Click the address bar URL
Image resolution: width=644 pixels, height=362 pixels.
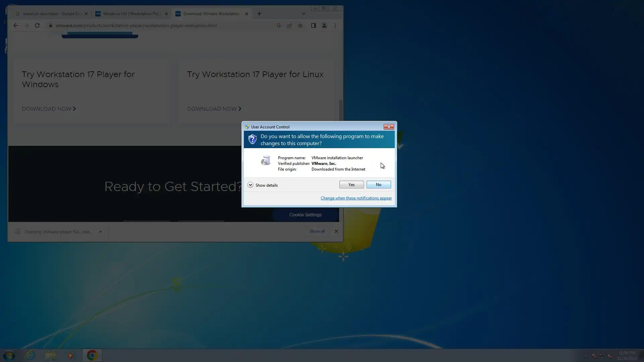pyautogui.click(x=136, y=25)
